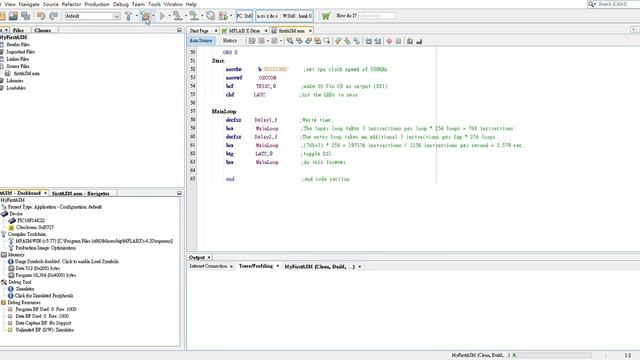This screenshot has height=360, width=640.
Task: Open the Clean and Build dropdown arrow
Action: [x=153, y=16]
